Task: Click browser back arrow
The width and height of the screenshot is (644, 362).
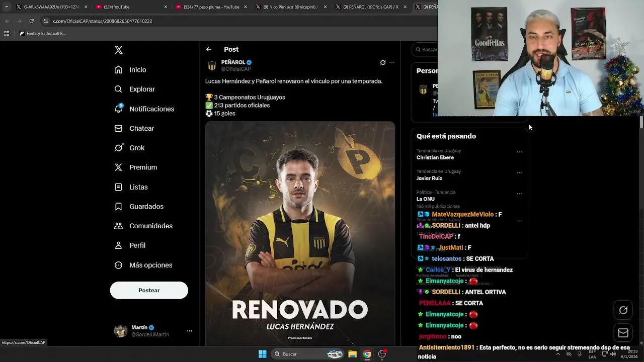Action: click(x=7, y=21)
